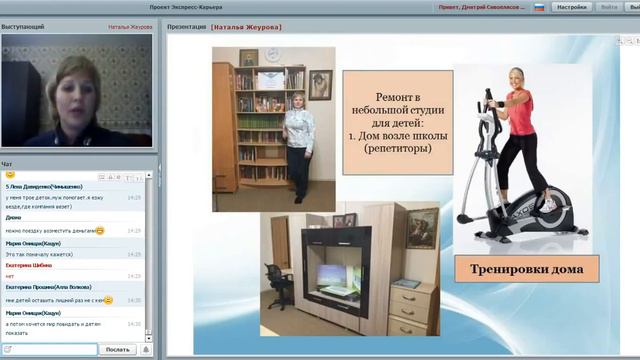Click the chat name 'Екатерина Прошина(Алла Волкова)'

[48, 287]
